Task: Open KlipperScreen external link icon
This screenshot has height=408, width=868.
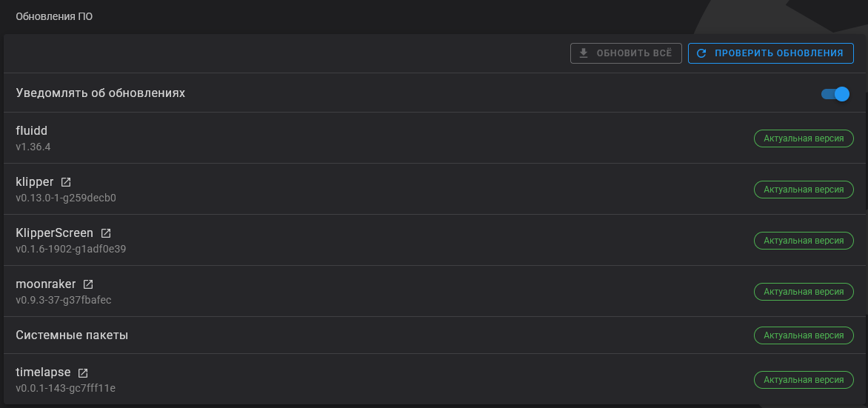Action: [x=106, y=233]
